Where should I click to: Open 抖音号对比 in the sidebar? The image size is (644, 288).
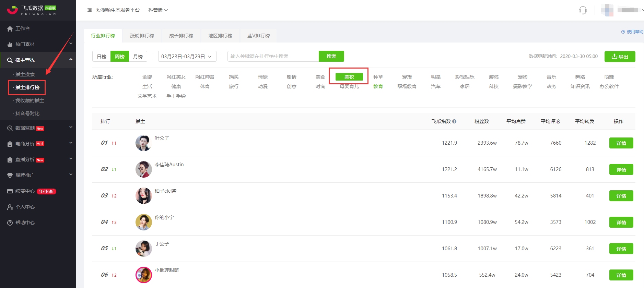click(27, 113)
